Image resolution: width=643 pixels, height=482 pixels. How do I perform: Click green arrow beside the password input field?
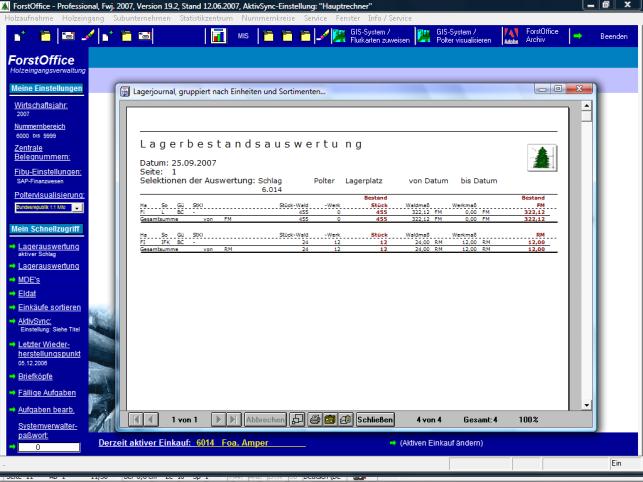(x=12, y=447)
